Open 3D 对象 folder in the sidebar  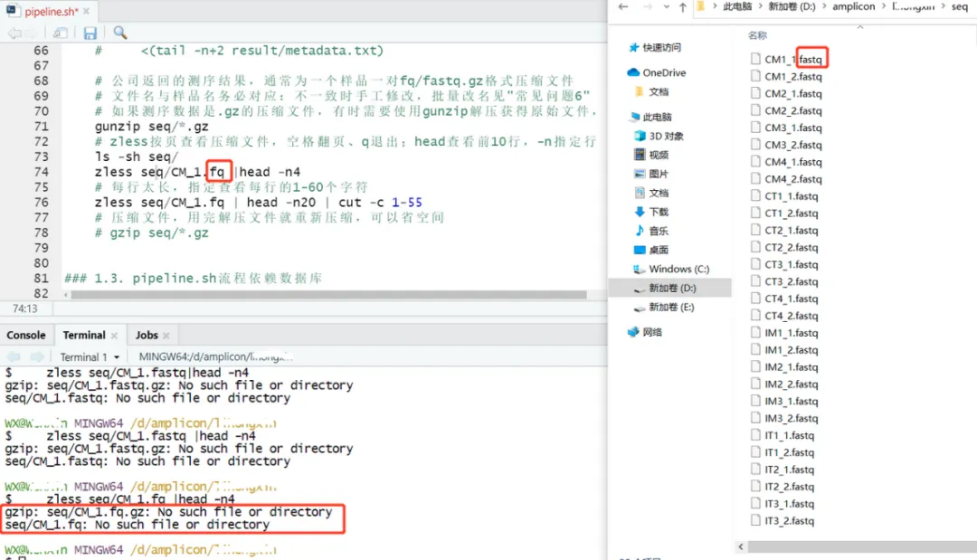point(659,136)
